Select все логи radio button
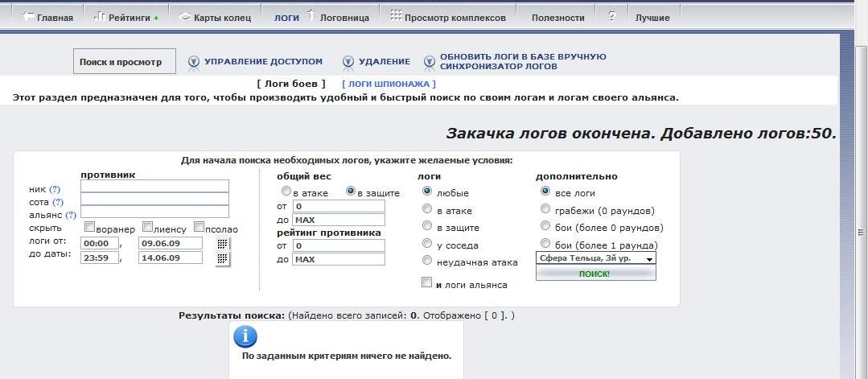This screenshot has height=379, width=868. coord(545,192)
